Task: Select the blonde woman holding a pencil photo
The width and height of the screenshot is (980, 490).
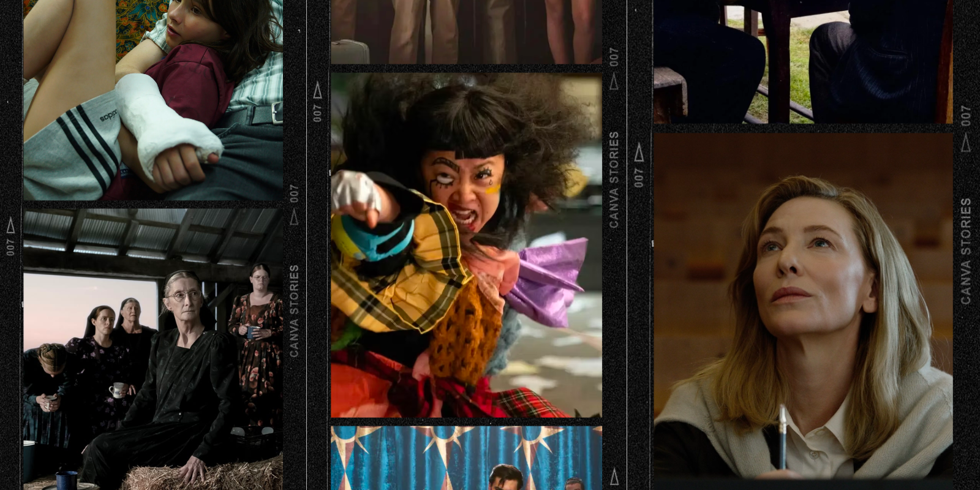Action: click(x=802, y=306)
